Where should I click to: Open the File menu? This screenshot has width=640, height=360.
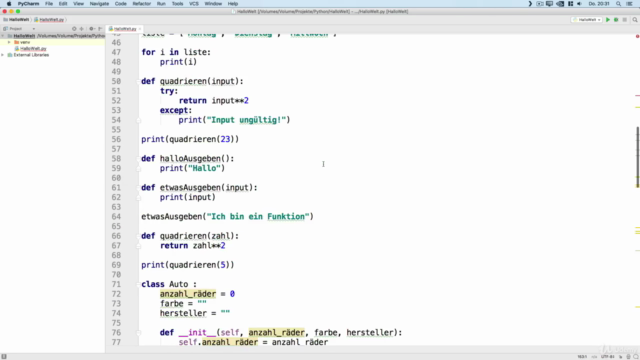(49, 4)
